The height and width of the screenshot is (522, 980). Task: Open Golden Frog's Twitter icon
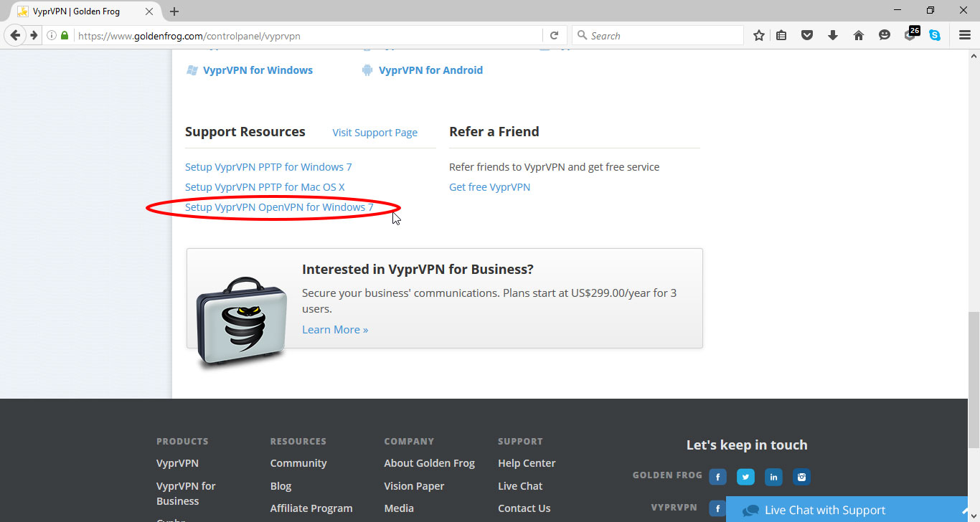(x=745, y=476)
